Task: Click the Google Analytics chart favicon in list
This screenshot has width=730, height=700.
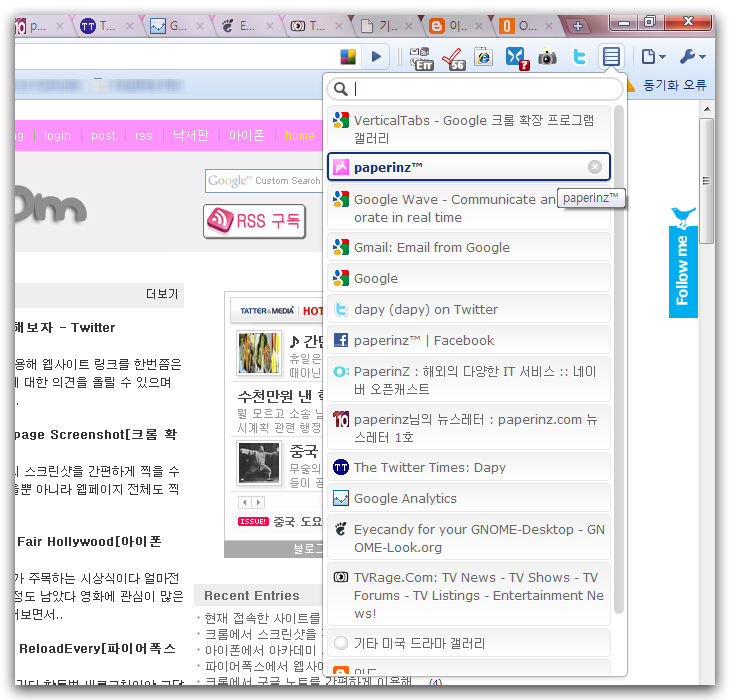Action: click(341, 498)
